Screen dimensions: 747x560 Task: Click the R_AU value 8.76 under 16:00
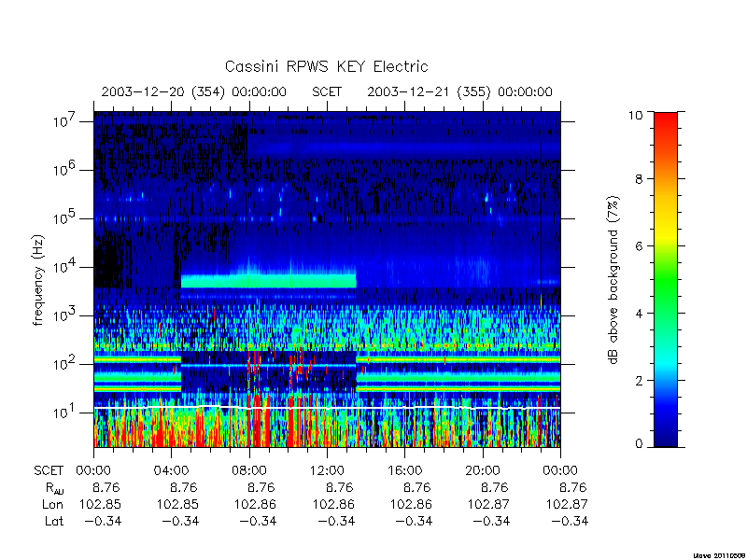tap(416, 487)
